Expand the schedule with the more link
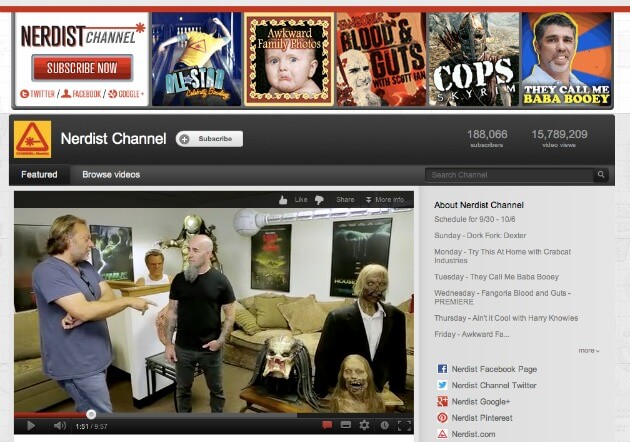This screenshot has height=442, width=630. [588, 350]
